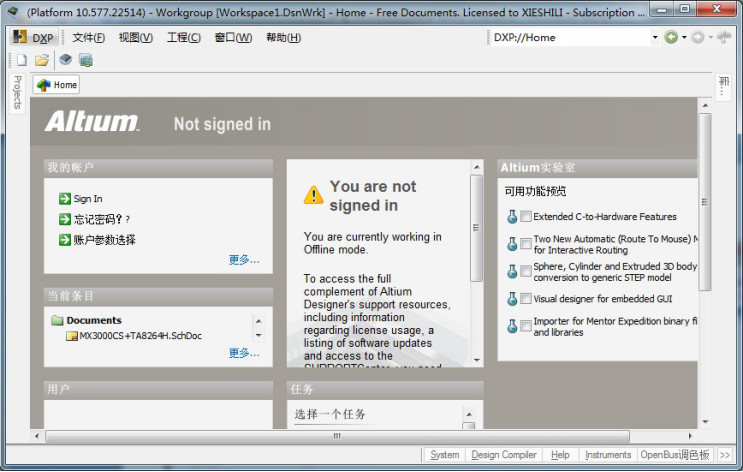This screenshot has height=472, width=743.
Task: Open the DXP system menu
Action: 33,37
